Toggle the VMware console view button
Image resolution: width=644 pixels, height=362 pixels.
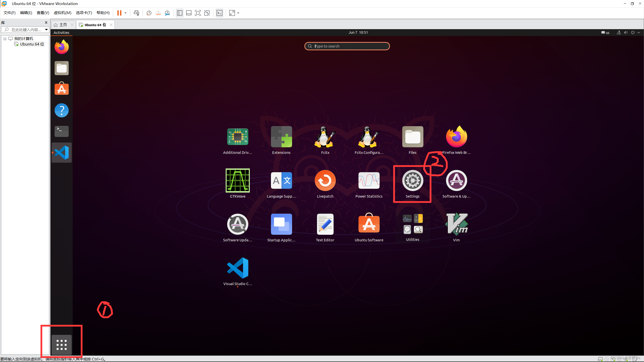[x=219, y=13]
